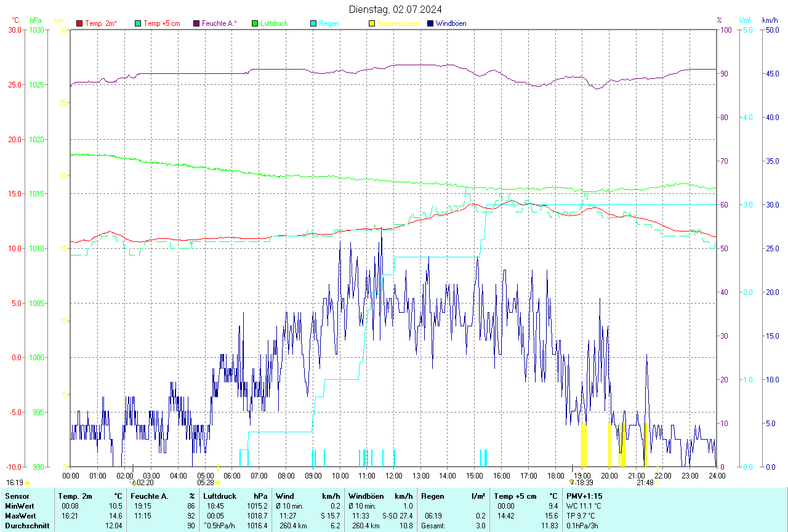Image resolution: width=788 pixels, height=532 pixels.
Task: Select the 'Luftdruck' legend label
Action: tap(274, 23)
